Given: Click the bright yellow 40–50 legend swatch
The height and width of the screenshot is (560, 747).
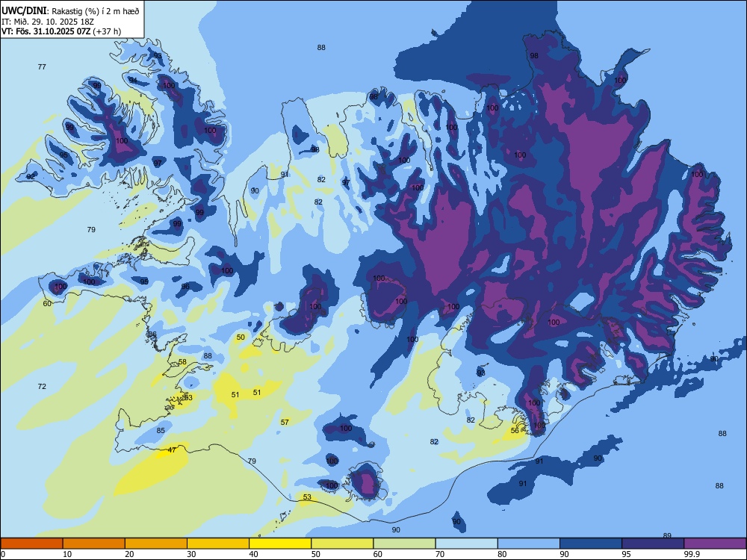Looking at the screenshot, I should [280, 544].
